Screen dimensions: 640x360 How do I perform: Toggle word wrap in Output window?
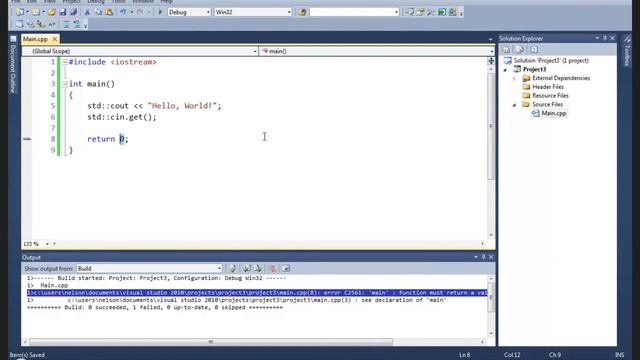[x=286, y=268]
